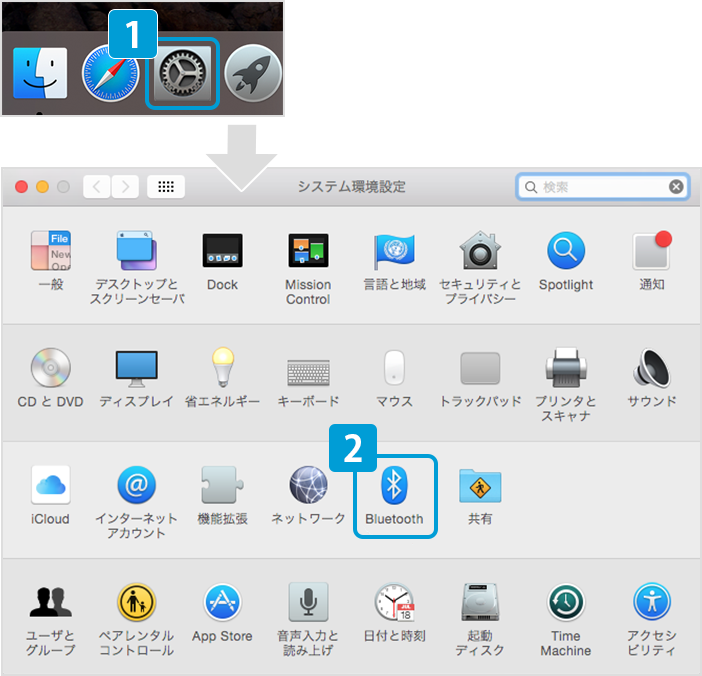
Task: Open System Preferences gear in Dock
Action: point(182,73)
